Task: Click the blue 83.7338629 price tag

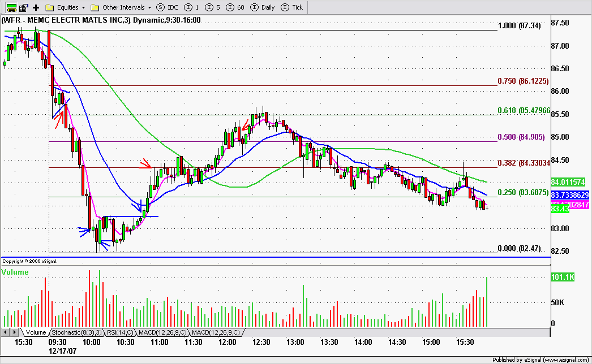Action: click(x=570, y=195)
